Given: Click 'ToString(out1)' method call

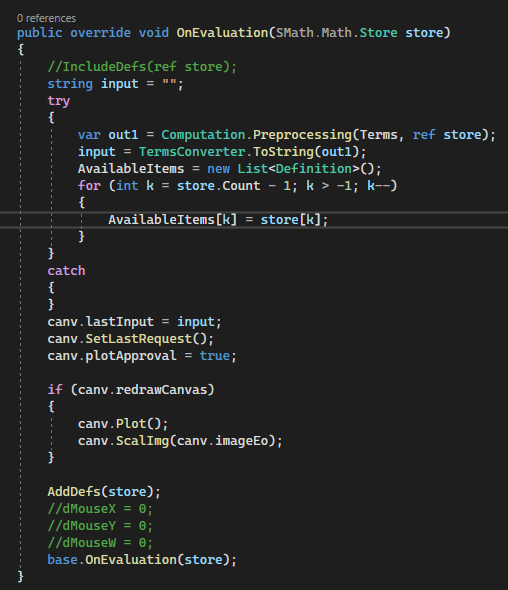Looking at the screenshot, I should [x=306, y=152].
